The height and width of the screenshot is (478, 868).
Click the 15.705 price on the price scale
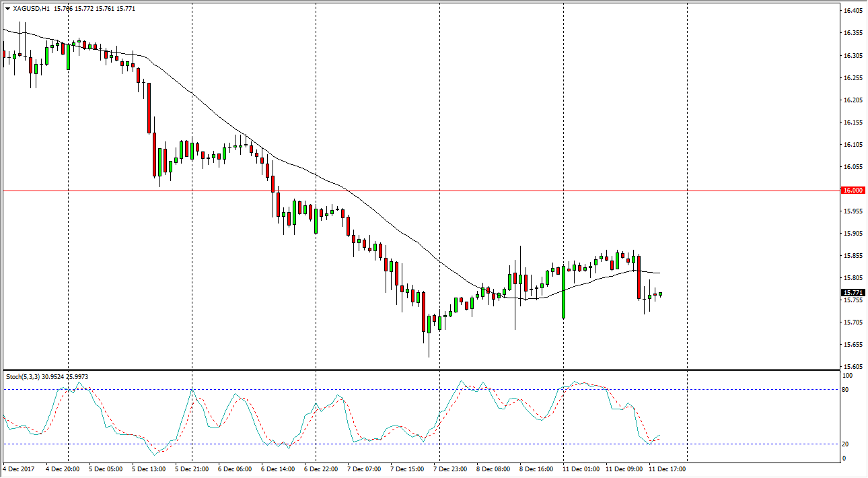[853, 322]
